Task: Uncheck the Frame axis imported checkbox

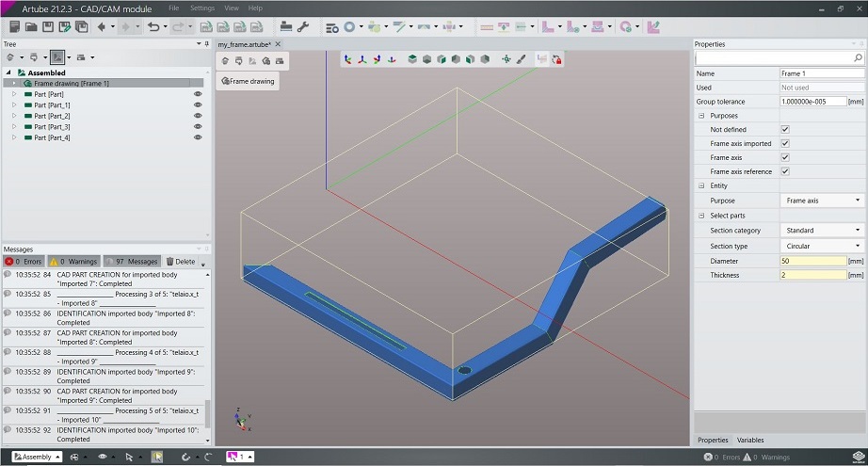Action: [785, 143]
